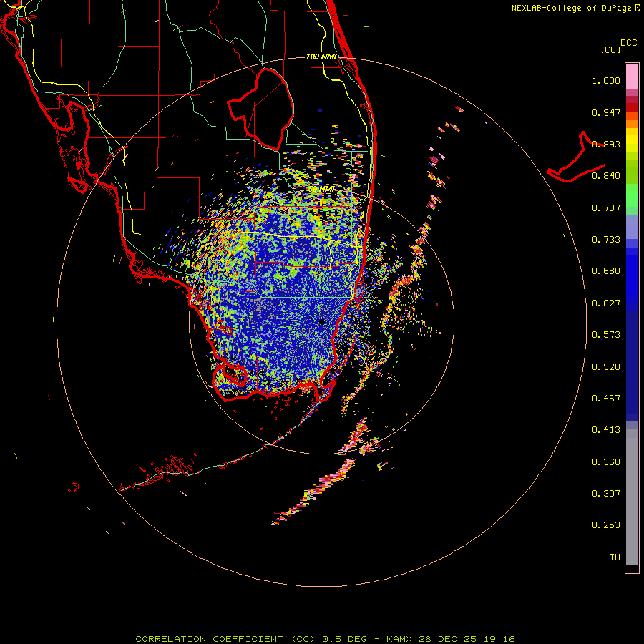Click the 50 NMI range ring label
The width and height of the screenshot is (644, 644).
coord(321,189)
